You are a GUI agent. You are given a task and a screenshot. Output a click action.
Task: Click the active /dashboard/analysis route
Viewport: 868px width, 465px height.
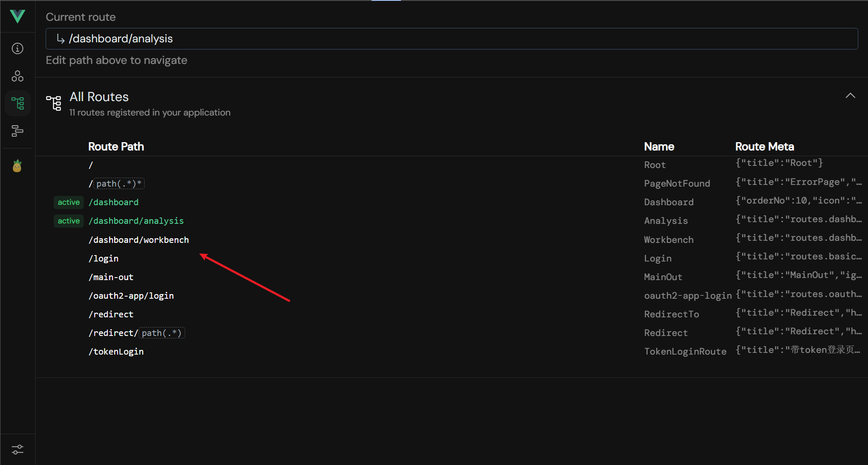pyautogui.click(x=136, y=221)
